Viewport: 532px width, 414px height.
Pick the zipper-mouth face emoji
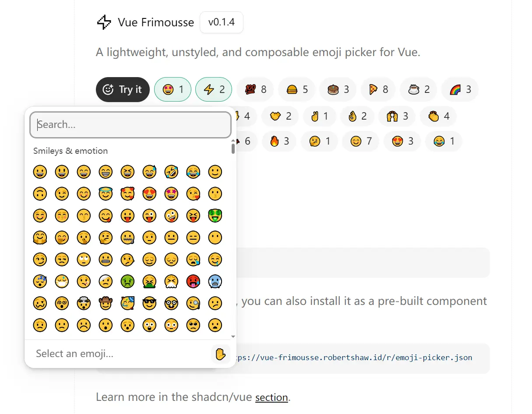[127, 237]
